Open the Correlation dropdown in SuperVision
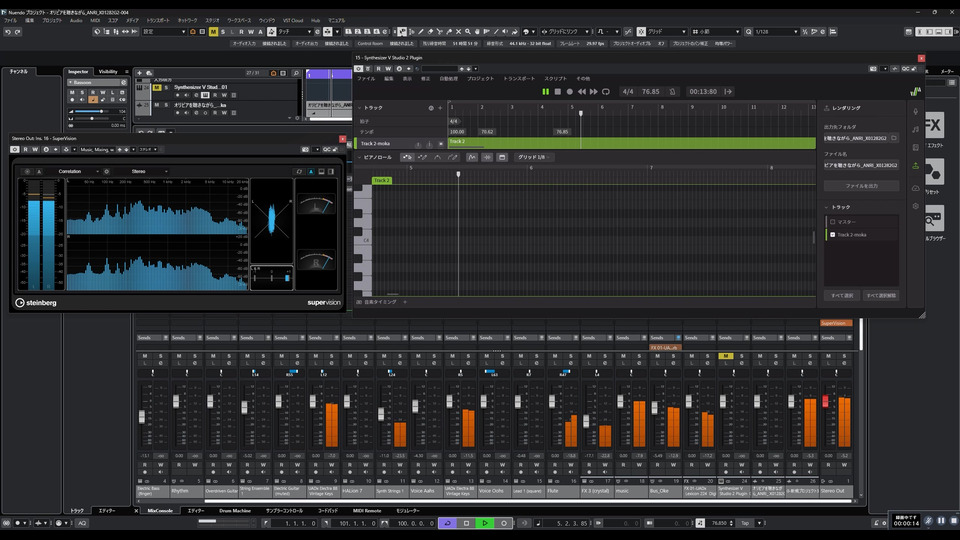The height and width of the screenshot is (540, 960). 78,171
